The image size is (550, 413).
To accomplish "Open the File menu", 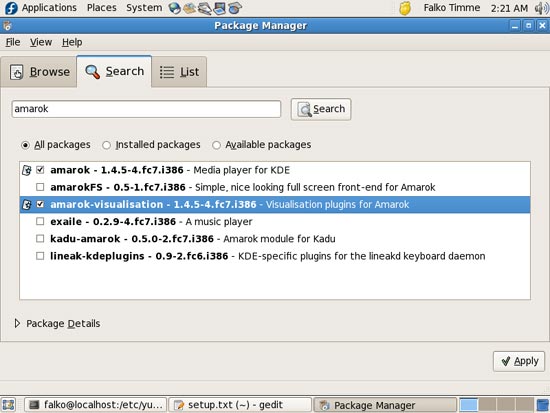I will (x=13, y=42).
